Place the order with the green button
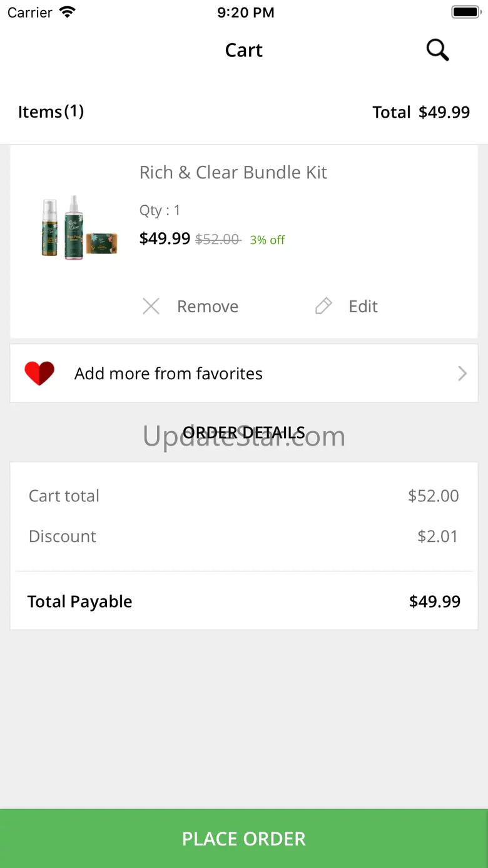The width and height of the screenshot is (488, 868). pyautogui.click(x=244, y=839)
